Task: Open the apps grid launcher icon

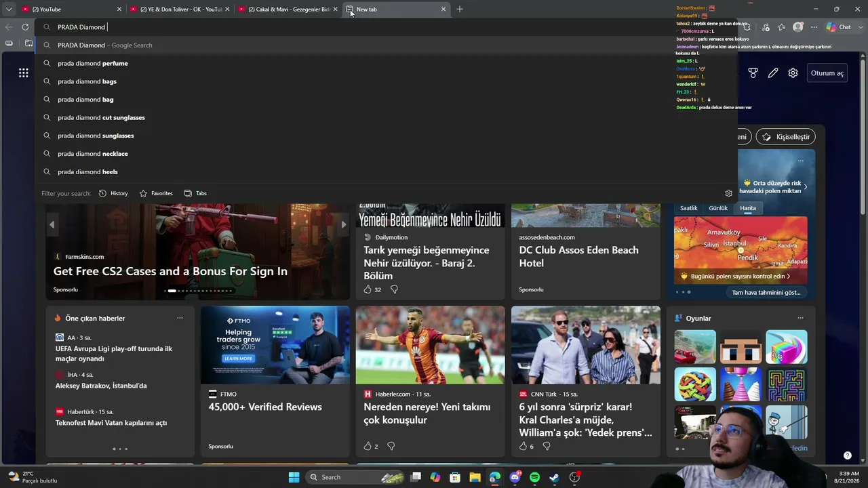Action: (24, 73)
